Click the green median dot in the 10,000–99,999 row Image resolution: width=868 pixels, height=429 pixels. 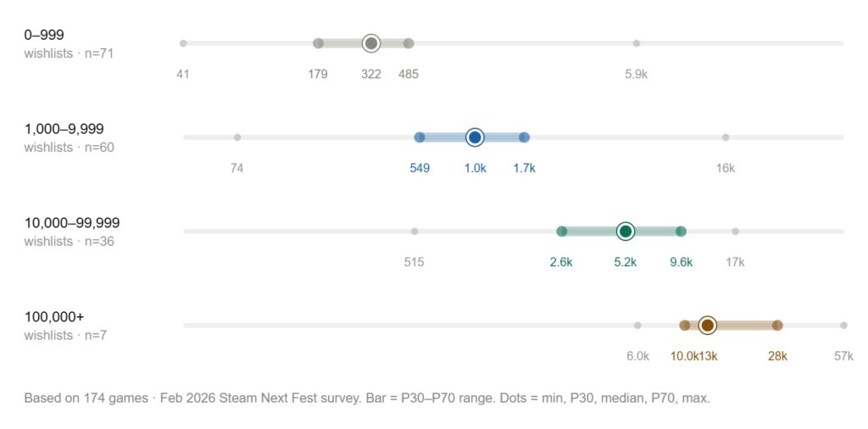click(626, 231)
